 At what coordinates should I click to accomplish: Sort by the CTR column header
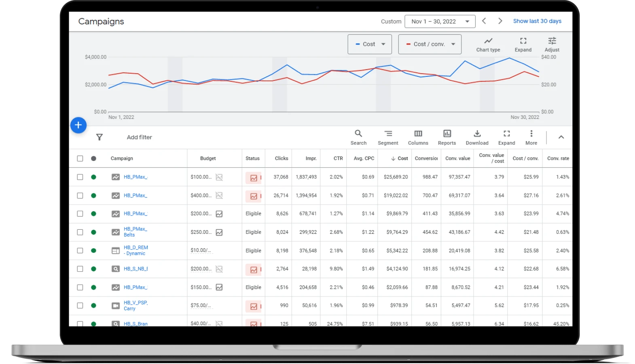click(338, 159)
